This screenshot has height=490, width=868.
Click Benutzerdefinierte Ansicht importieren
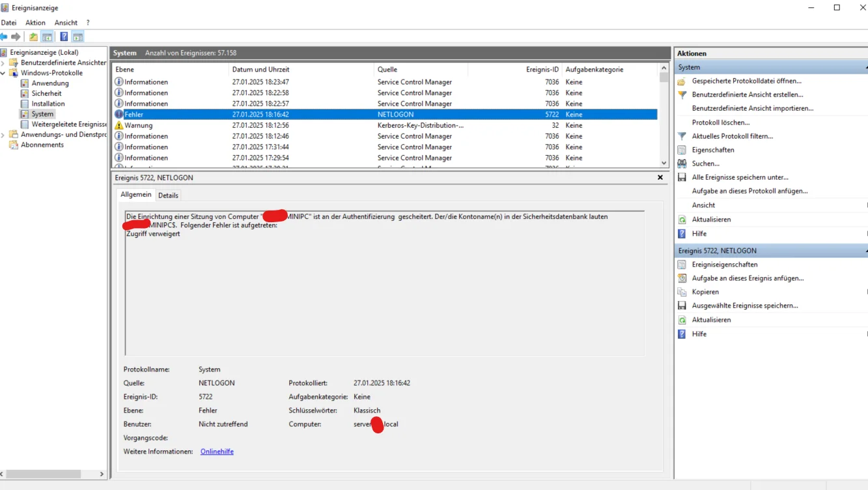[753, 108]
